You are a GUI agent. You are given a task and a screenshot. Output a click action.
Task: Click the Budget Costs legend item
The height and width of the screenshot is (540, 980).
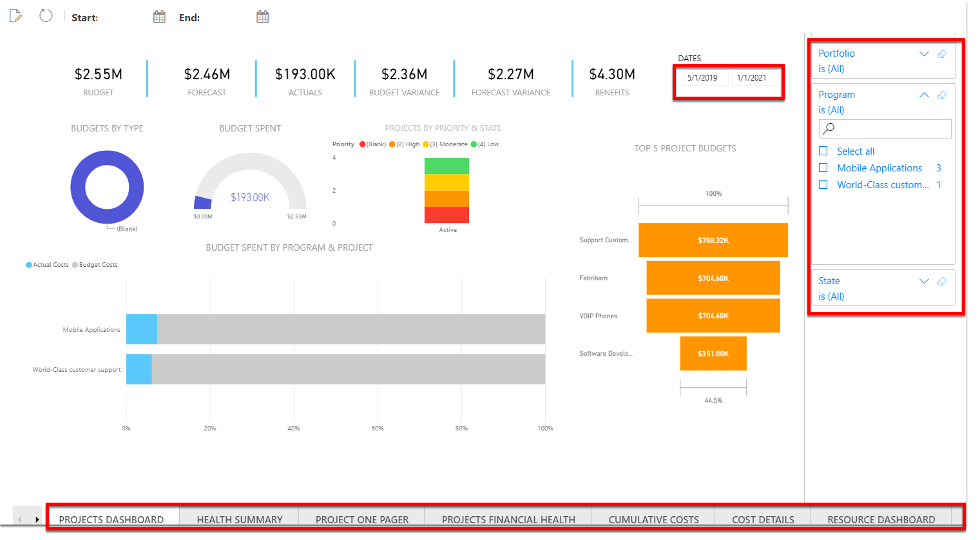pyautogui.click(x=95, y=265)
